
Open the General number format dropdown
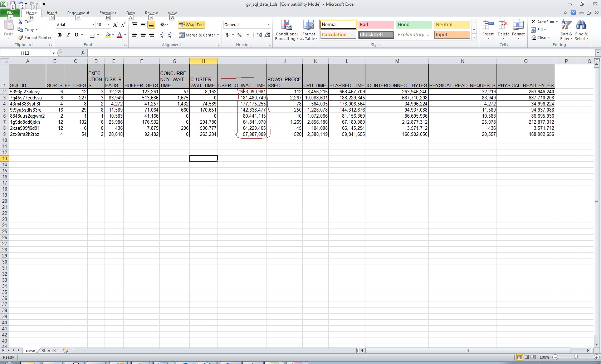(x=268, y=25)
